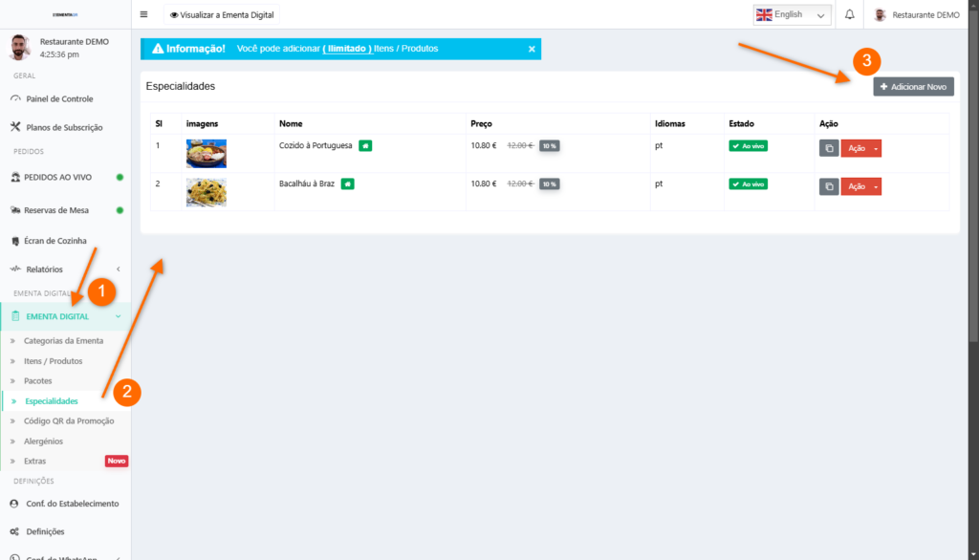Click green home badge beside Bacalháu à Braz

(x=347, y=183)
